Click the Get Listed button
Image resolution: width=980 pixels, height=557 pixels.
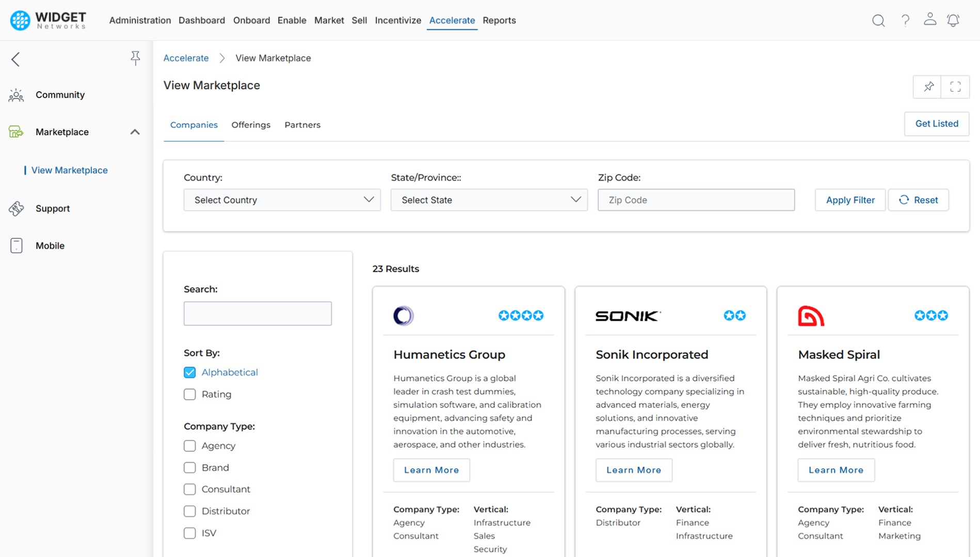click(936, 124)
